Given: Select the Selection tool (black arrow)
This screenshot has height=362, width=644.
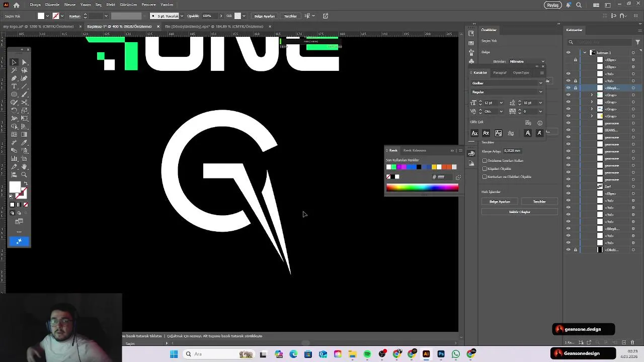Looking at the screenshot, I should (x=14, y=62).
